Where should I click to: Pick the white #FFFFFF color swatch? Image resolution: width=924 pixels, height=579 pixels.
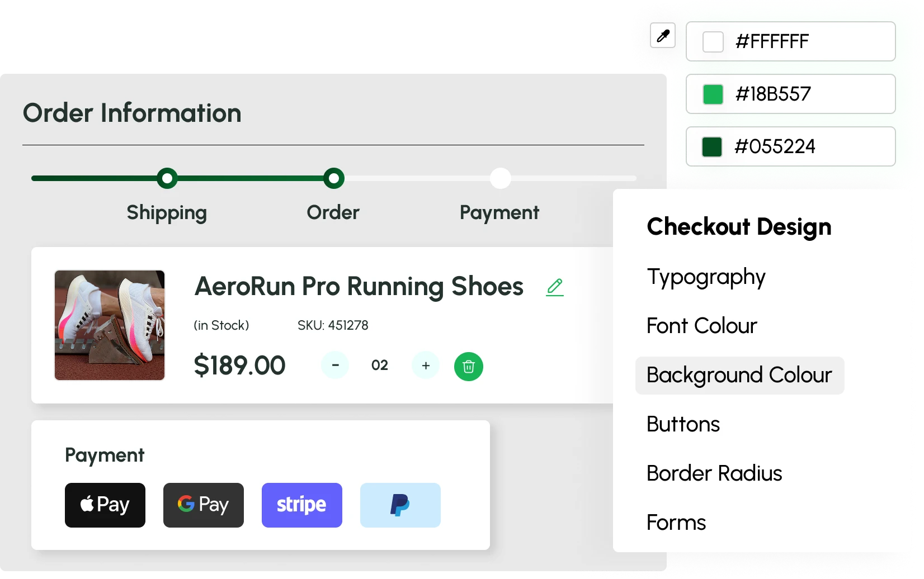pyautogui.click(x=713, y=42)
